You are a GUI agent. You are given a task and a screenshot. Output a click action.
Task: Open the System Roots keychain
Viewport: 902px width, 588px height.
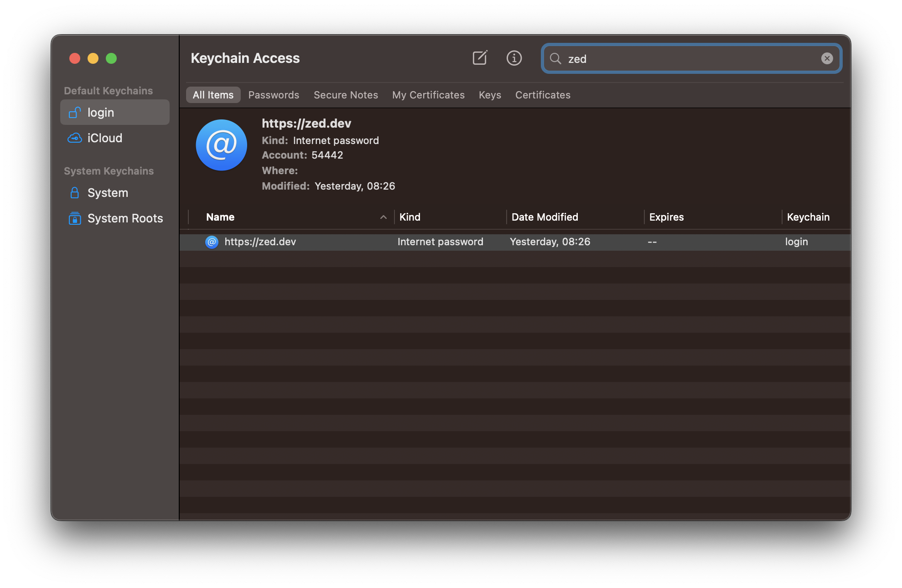[124, 218]
